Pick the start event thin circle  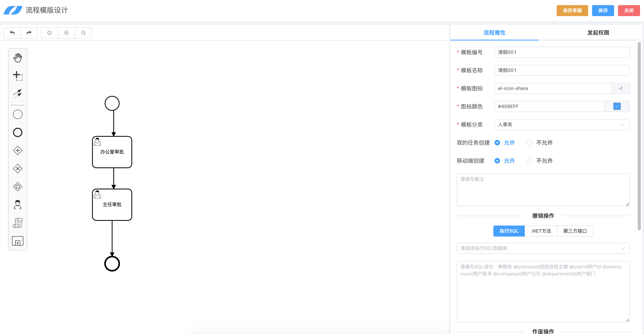coord(18,114)
